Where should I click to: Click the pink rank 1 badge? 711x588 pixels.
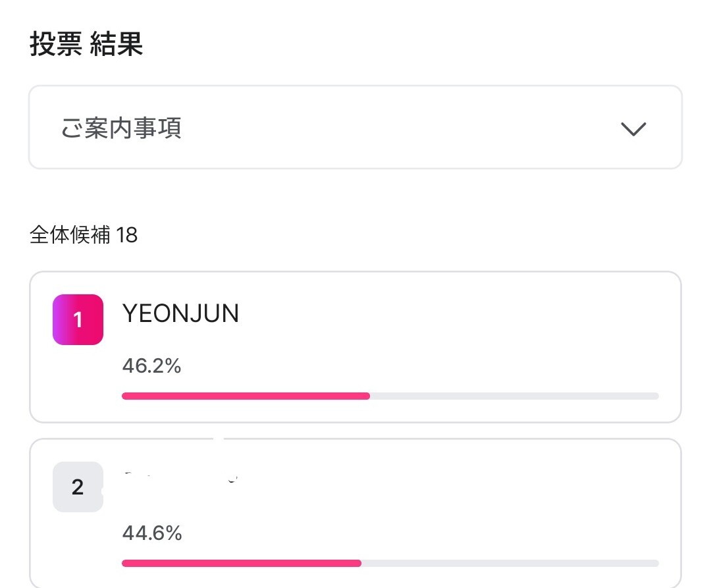point(78,320)
